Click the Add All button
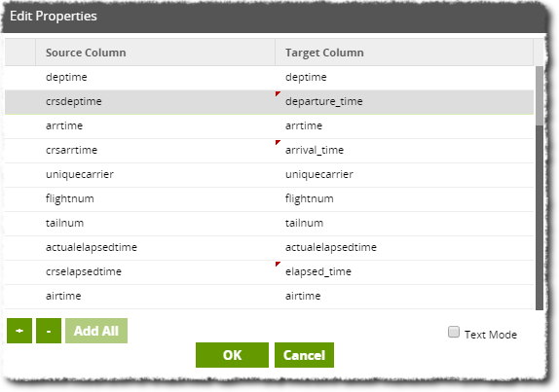Image resolution: width=559 pixels, height=392 pixels. pyautogui.click(x=96, y=331)
